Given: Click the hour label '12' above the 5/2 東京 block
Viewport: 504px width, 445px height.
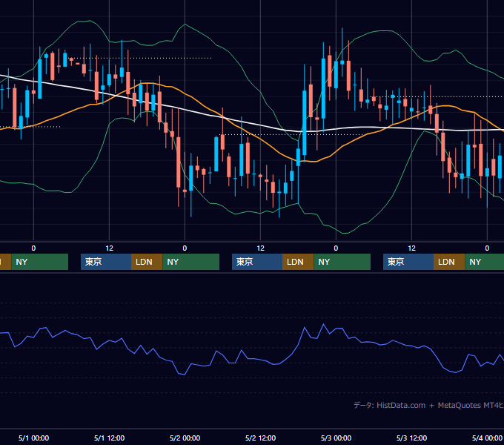Looking at the screenshot, I should pyautogui.click(x=260, y=248).
